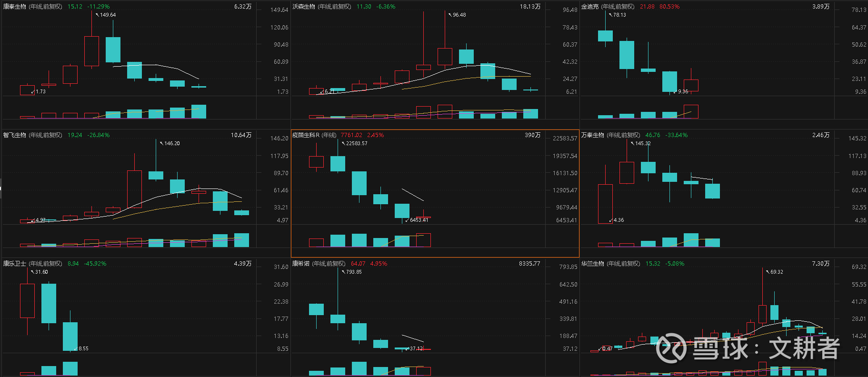Click the 390万 volume figure
868x377 pixels.
click(x=533, y=135)
